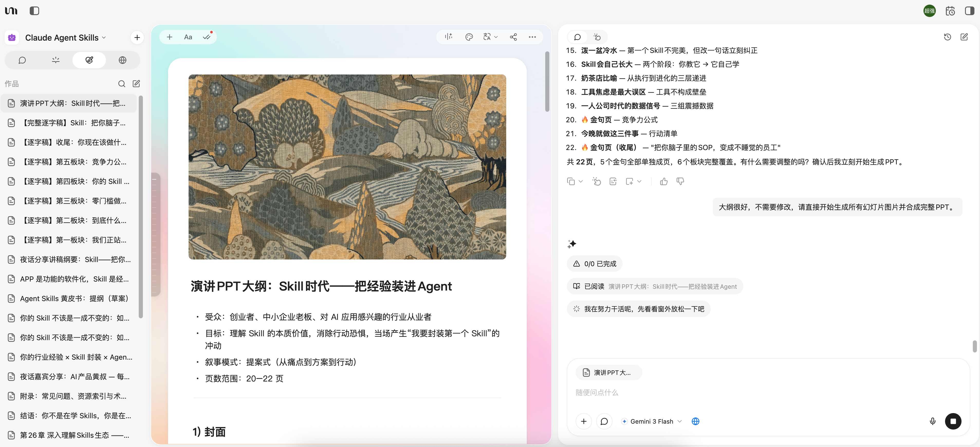This screenshot has height=447, width=980.
Task: Click the '已阅读 演讲PPT大纲' reference chip
Action: 654,286
